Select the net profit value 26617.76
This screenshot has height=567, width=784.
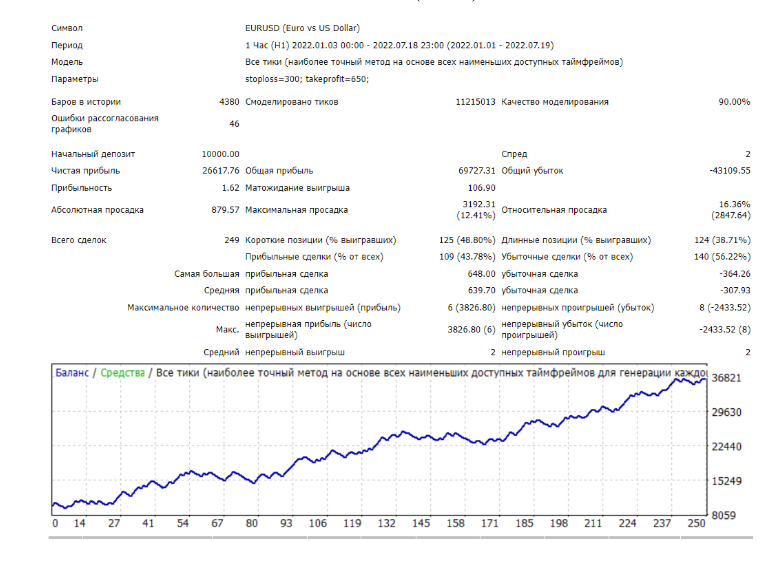point(220,170)
